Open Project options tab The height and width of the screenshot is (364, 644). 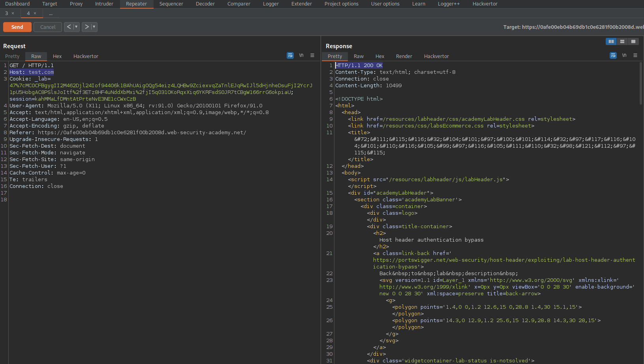342,4
